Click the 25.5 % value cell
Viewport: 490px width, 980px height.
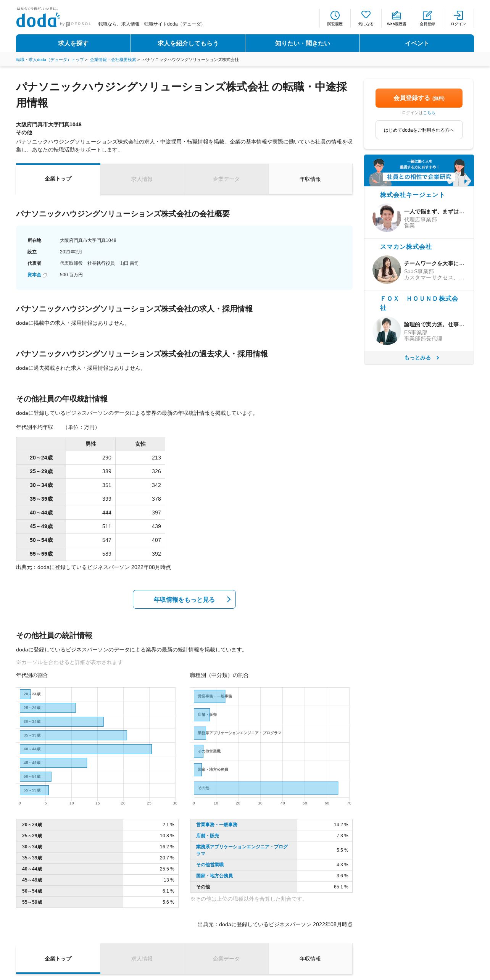click(x=150, y=869)
